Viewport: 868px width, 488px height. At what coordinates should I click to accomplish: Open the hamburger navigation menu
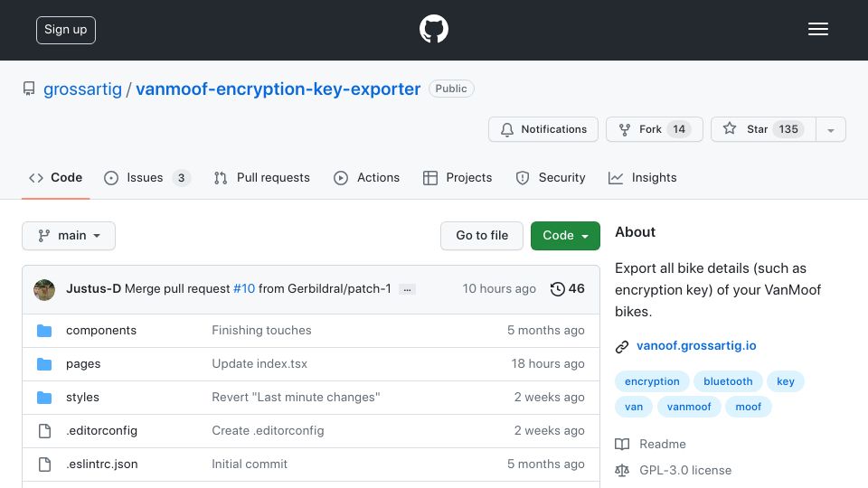pyautogui.click(x=817, y=29)
